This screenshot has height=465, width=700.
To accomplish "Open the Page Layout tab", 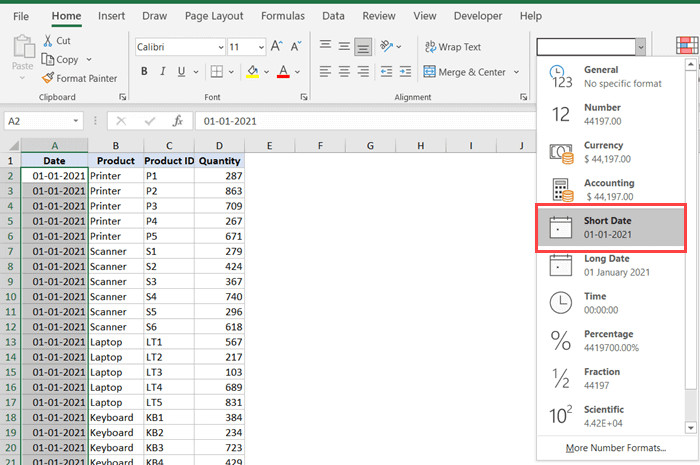I will pyautogui.click(x=214, y=16).
